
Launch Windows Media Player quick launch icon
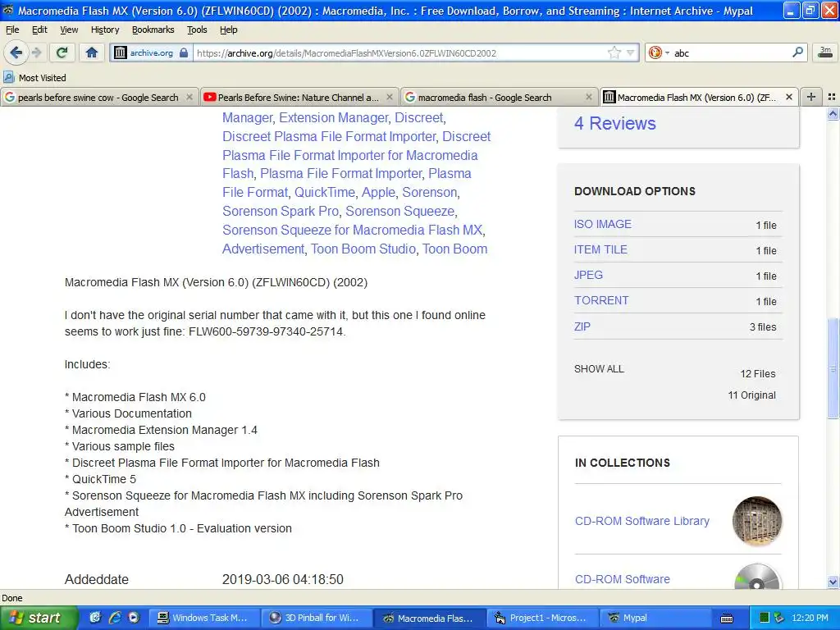pos(134,618)
